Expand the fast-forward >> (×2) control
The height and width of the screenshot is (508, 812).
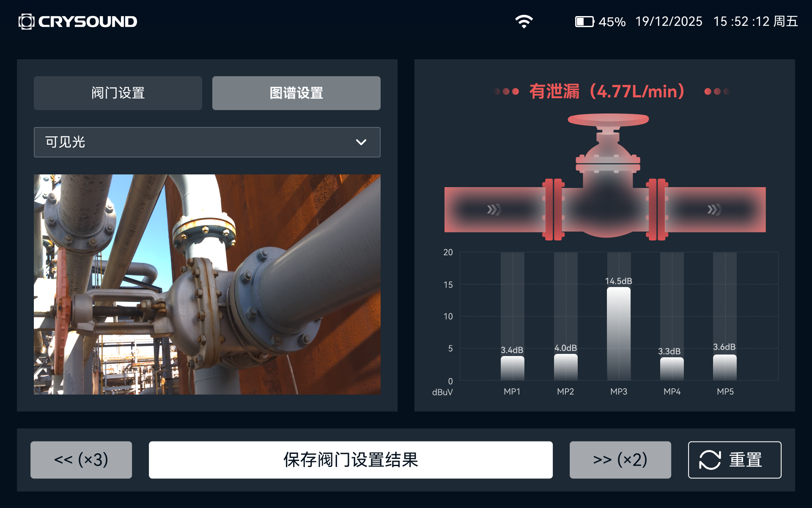[620, 459]
